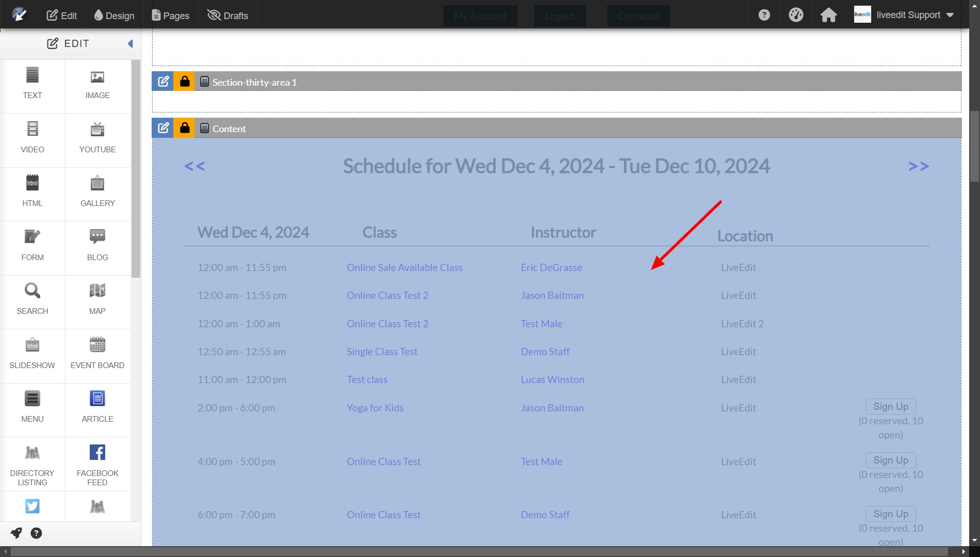This screenshot has width=980, height=557.
Task: Open Demo Staff for Single Class Test
Action: pyautogui.click(x=545, y=352)
